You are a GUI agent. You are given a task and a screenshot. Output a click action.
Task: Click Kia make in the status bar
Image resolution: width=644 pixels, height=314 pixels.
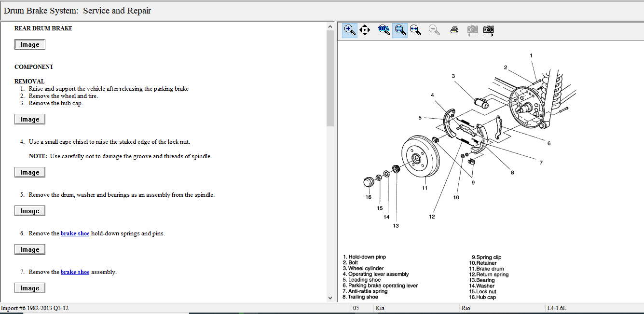click(x=380, y=308)
